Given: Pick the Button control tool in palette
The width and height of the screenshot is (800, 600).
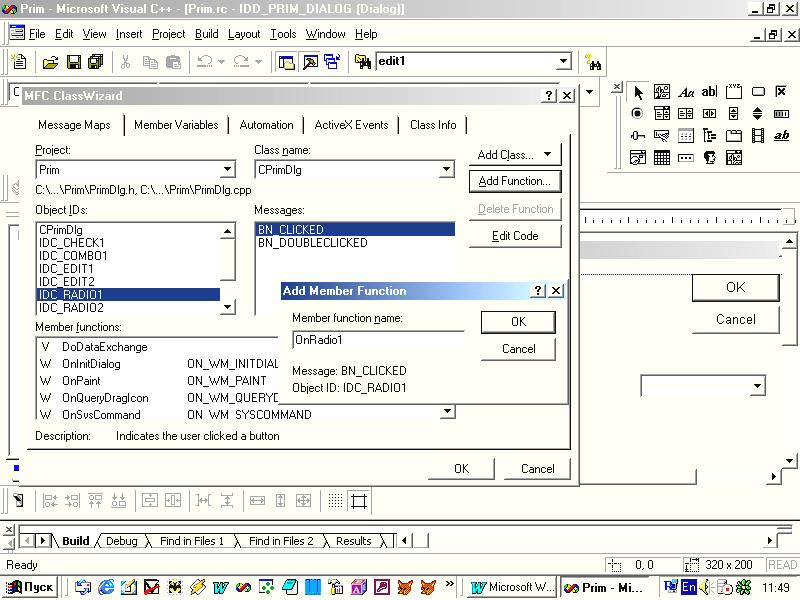Looking at the screenshot, I should (x=758, y=92).
